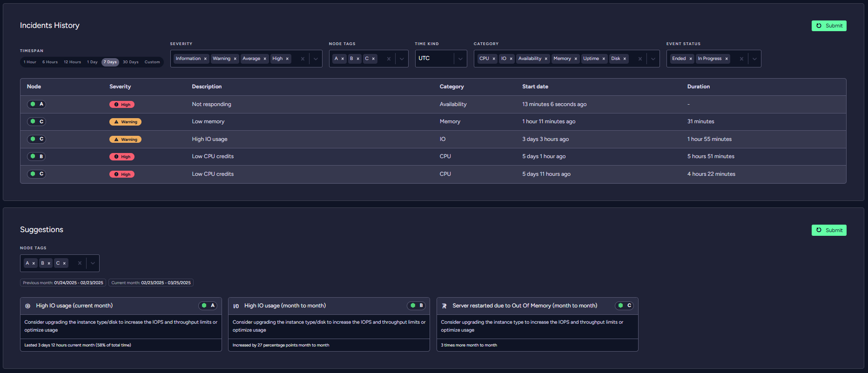Image resolution: width=868 pixels, height=373 pixels.
Task: Select the 30 Days timespan
Action: (x=130, y=62)
